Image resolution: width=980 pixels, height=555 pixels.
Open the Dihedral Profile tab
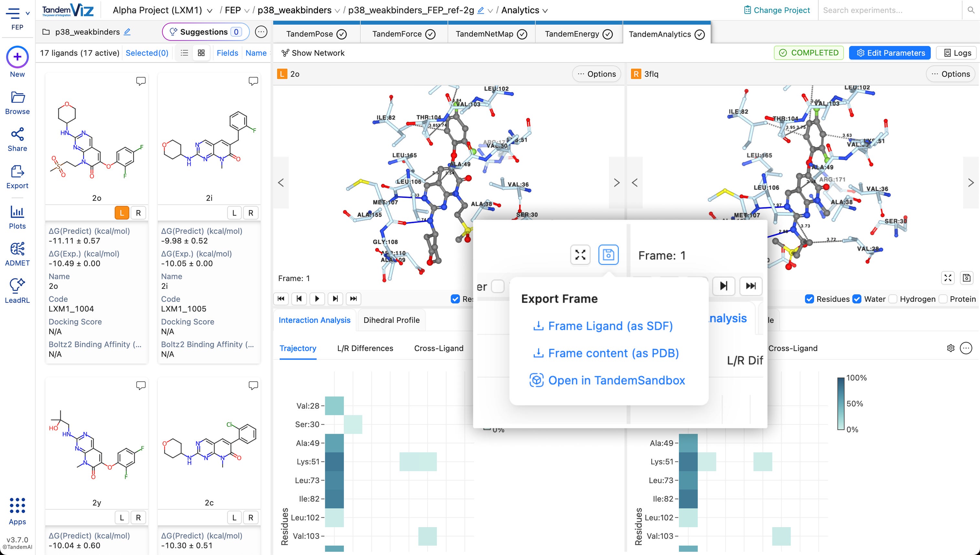point(392,320)
